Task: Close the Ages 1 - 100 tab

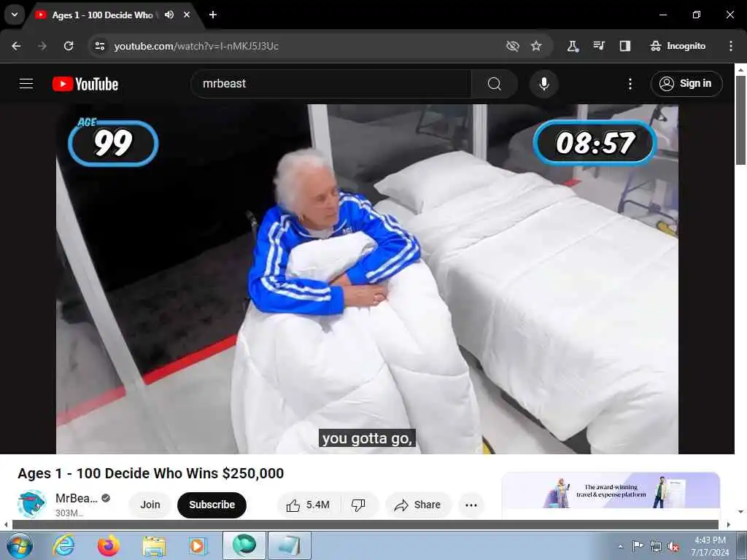Action: point(187,15)
